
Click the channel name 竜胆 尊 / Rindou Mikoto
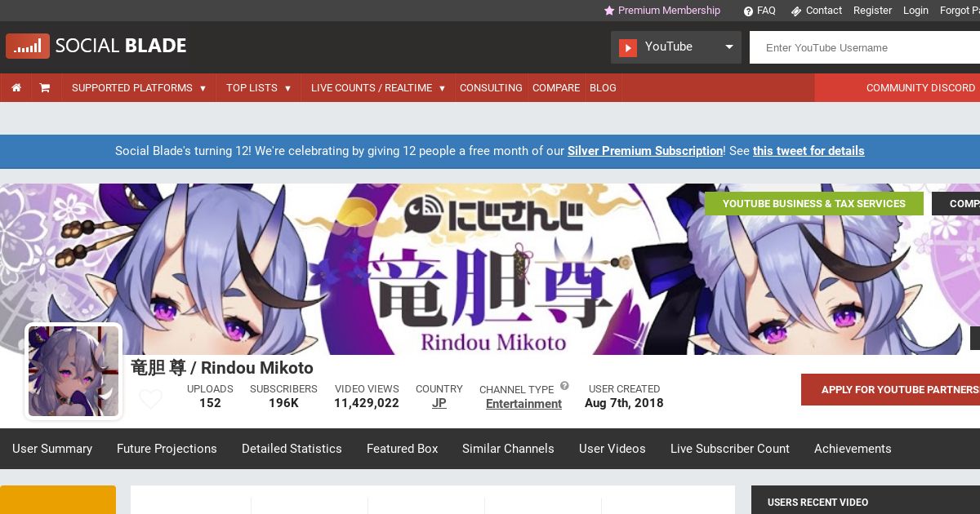pos(222,368)
